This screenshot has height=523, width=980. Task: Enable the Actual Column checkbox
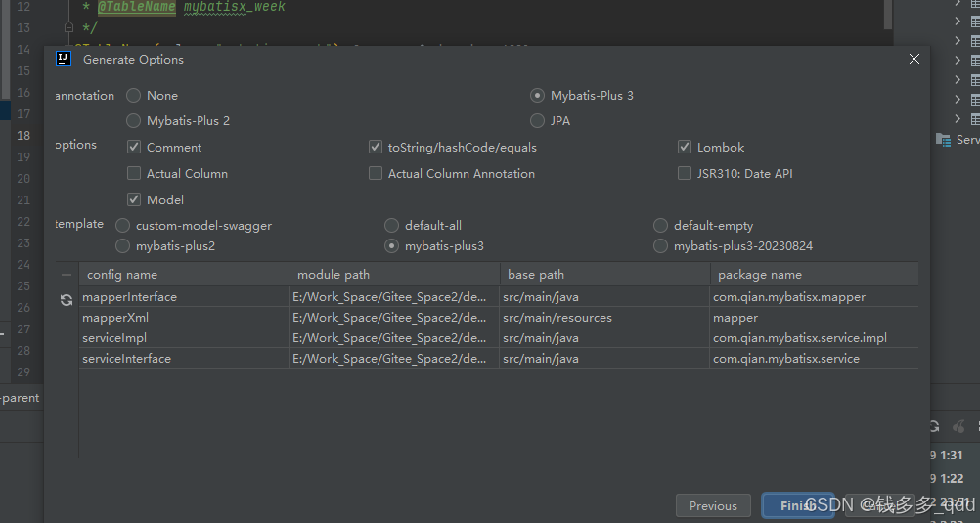pos(134,173)
